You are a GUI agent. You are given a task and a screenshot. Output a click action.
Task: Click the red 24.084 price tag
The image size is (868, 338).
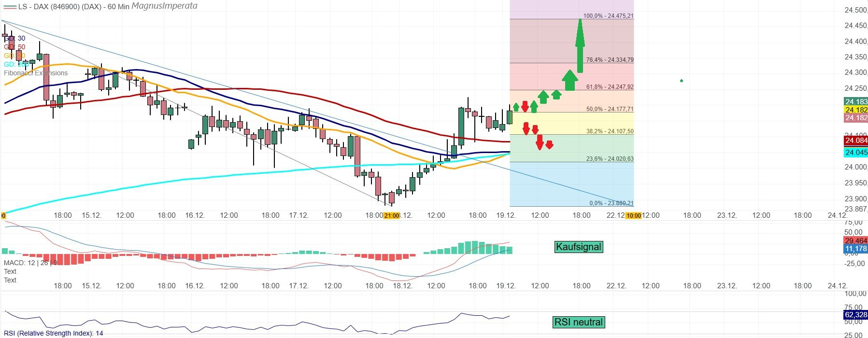coord(855,141)
